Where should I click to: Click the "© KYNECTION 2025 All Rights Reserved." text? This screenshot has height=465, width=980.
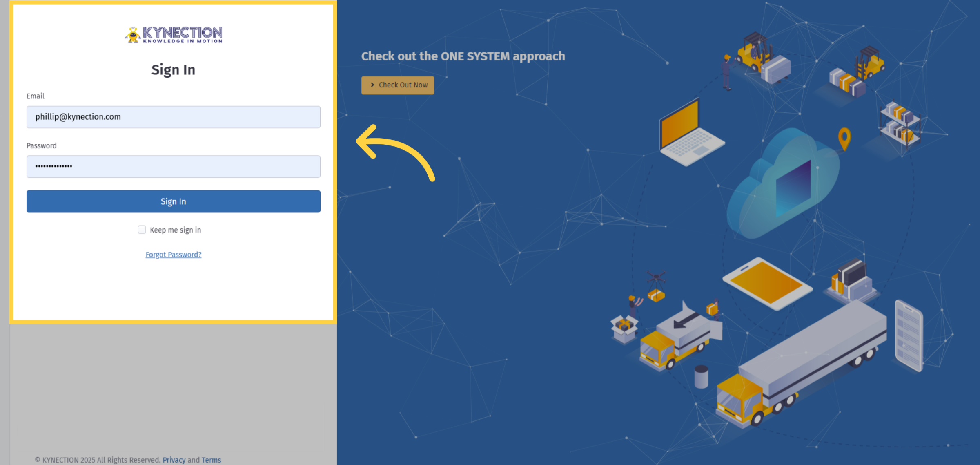pyautogui.click(x=98, y=460)
